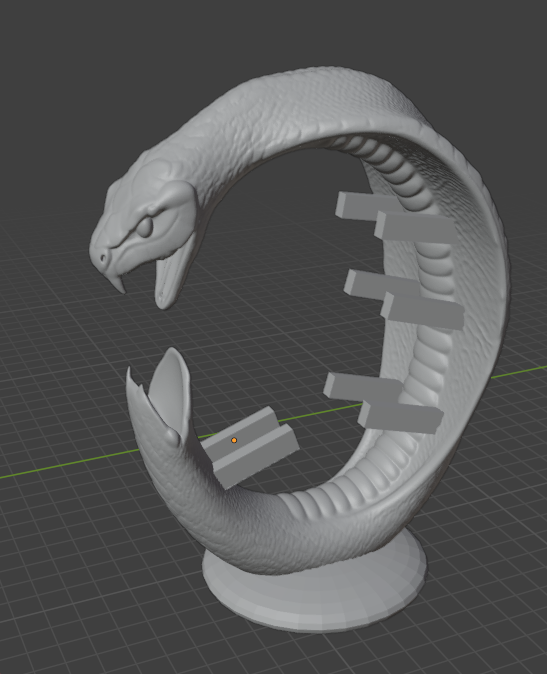
Task: Select the middle front rectangular block
Action: point(422,310)
